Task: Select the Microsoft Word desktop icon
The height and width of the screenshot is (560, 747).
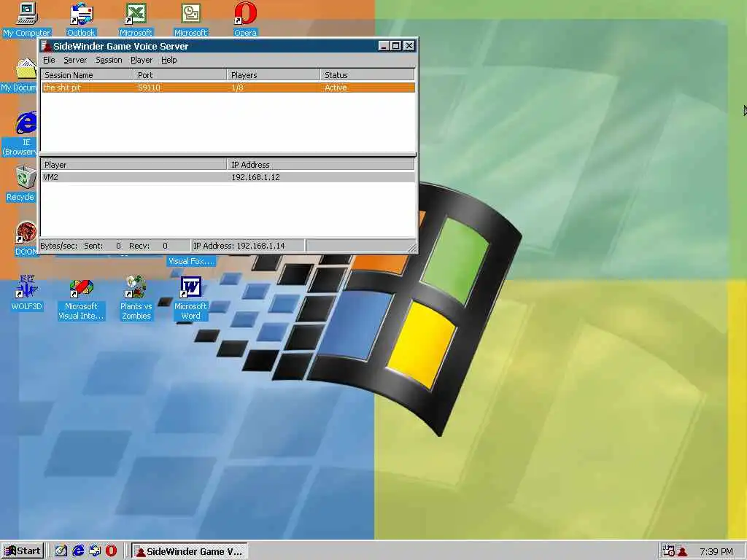Action: coord(190,297)
